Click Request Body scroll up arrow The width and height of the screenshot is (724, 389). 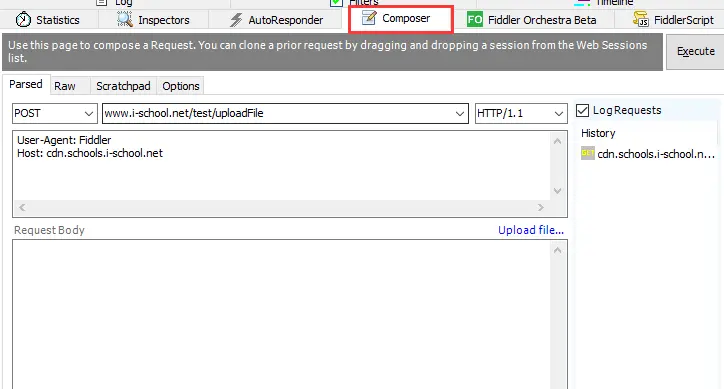tap(558, 250)
